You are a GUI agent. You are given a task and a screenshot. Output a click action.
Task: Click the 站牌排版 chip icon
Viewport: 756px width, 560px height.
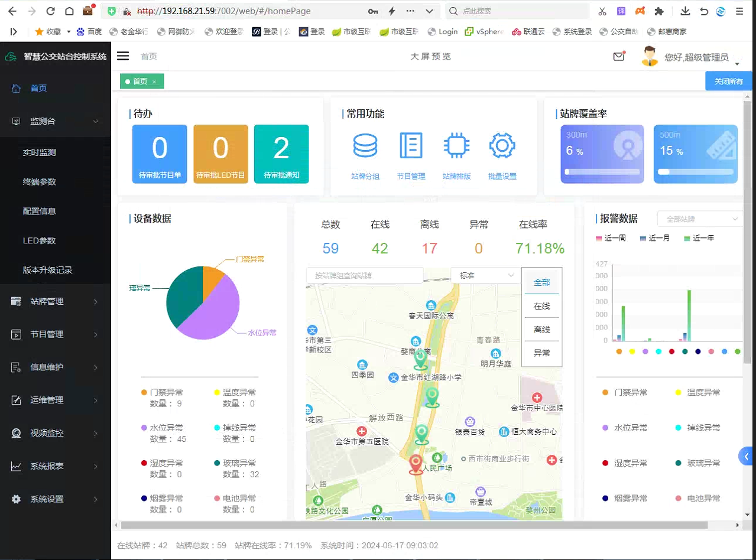pyautogui.click(x=456, y=145)
